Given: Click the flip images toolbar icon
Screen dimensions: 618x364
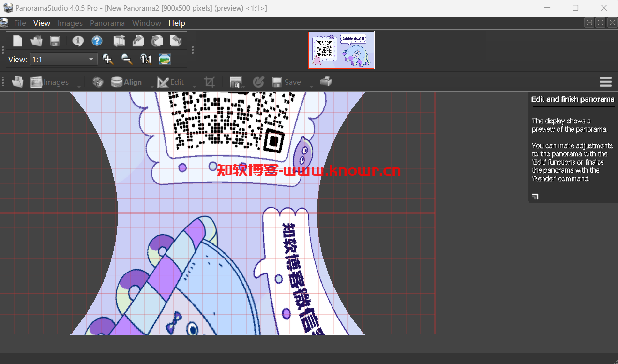Looking at the screenshot, I should pyautogui.click(x=119, y=41).
